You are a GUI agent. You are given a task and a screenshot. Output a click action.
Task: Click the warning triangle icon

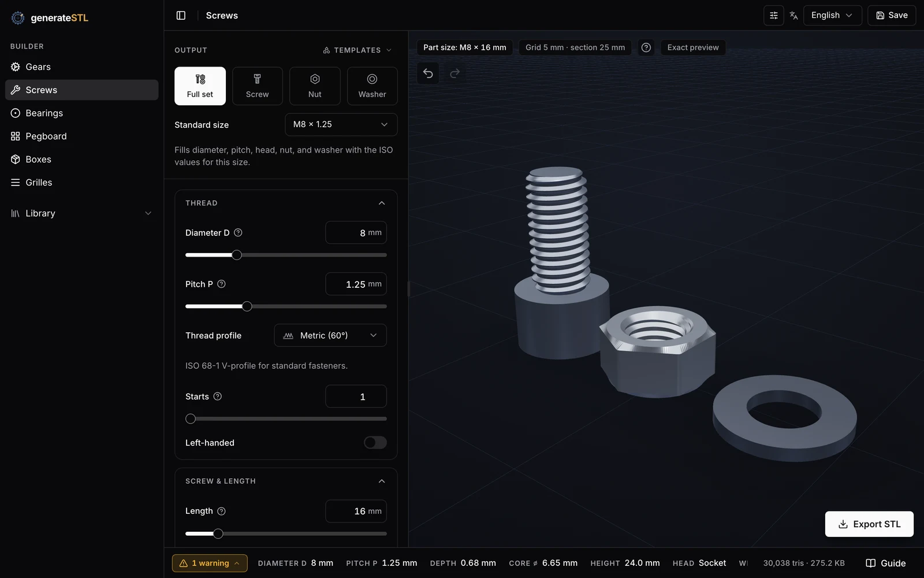click(x=184, y=563)
